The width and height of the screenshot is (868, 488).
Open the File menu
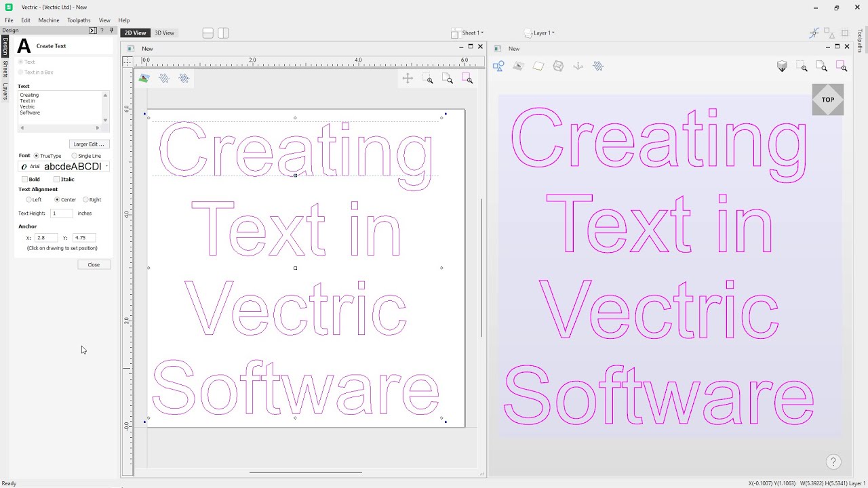[x=9, y=20]
